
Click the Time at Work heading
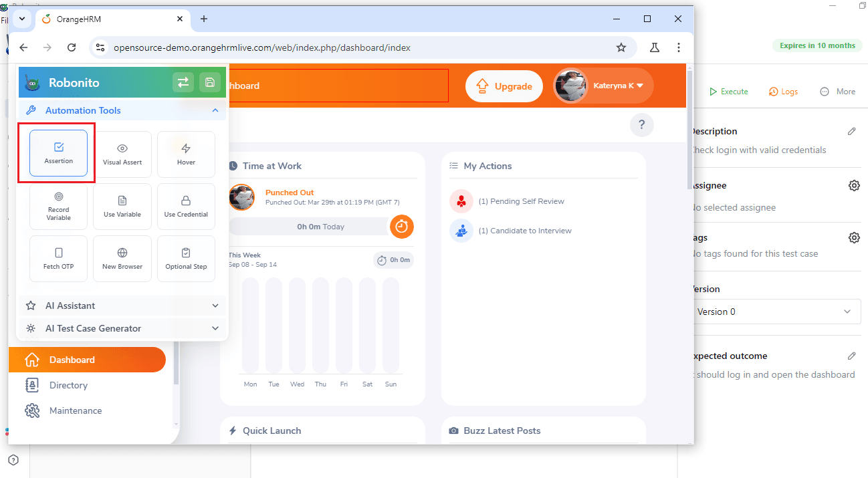coord(272,166)
